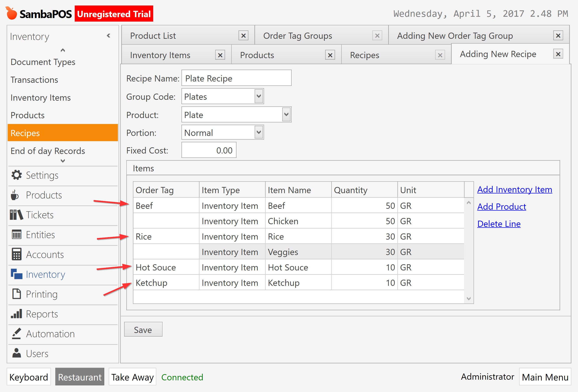This screenshot has width=578, height=392.
Task: Open the Settings module in sidebar
Action: [63, 175]
